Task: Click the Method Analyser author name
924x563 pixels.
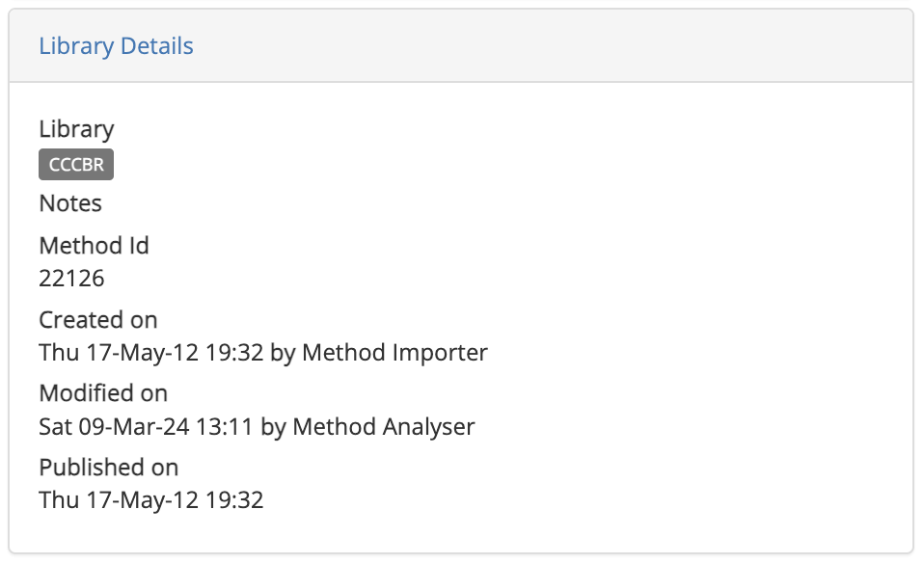Action: [383, 426]
